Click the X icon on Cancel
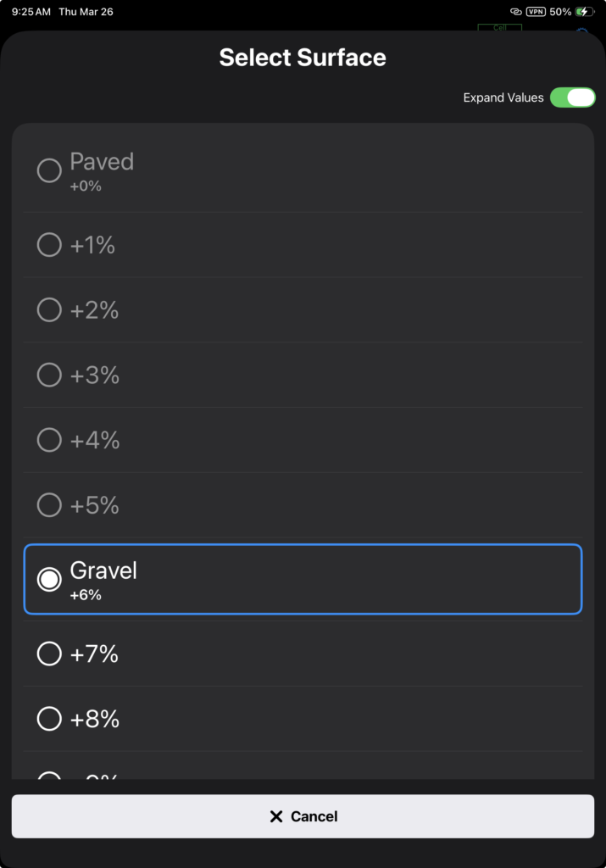Viewport: 606px width, 868px height. coord(275,816)
